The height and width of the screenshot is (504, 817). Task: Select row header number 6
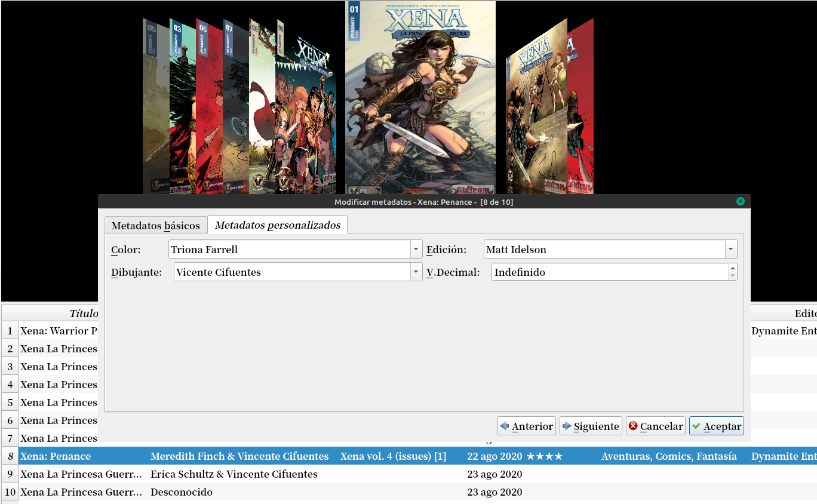coord(10,420)
